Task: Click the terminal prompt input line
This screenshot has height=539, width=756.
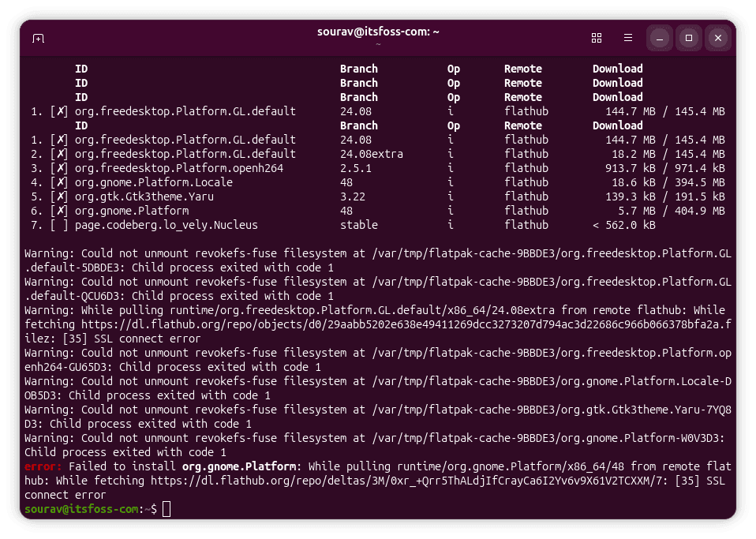Action: pos(166,509)
